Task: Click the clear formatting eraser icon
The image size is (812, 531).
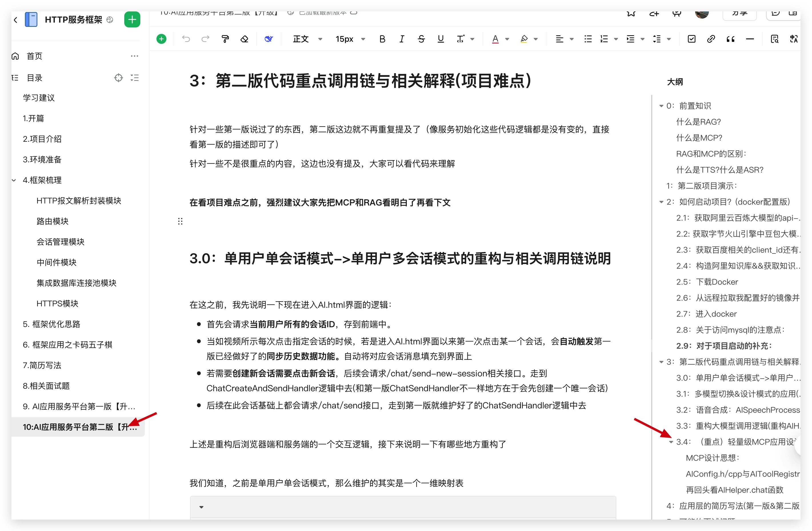Action: pyautogui.click(x=244, y=39)
